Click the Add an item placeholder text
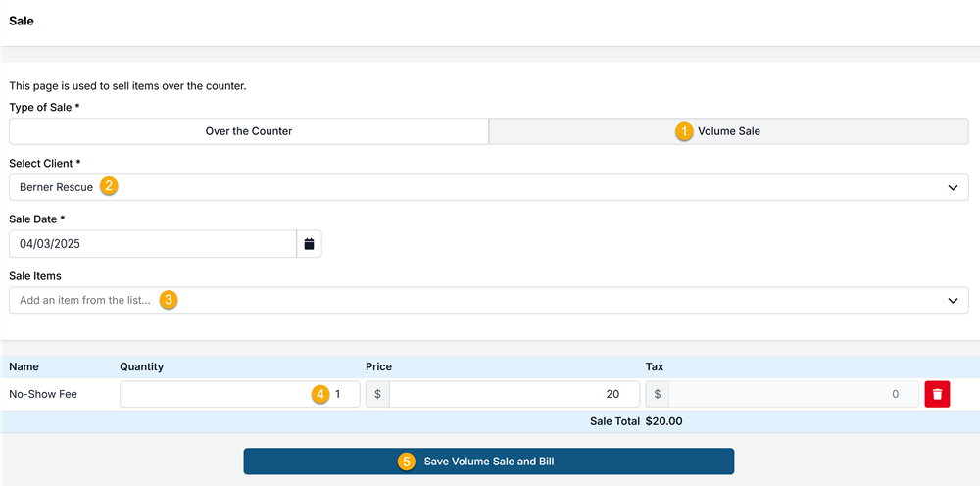The width and height of the screenshot is (980, 486). [85, 300]
